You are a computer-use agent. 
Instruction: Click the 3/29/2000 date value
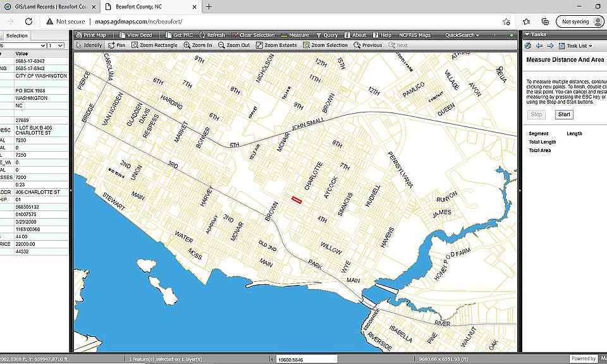click(x=26, y=222)
